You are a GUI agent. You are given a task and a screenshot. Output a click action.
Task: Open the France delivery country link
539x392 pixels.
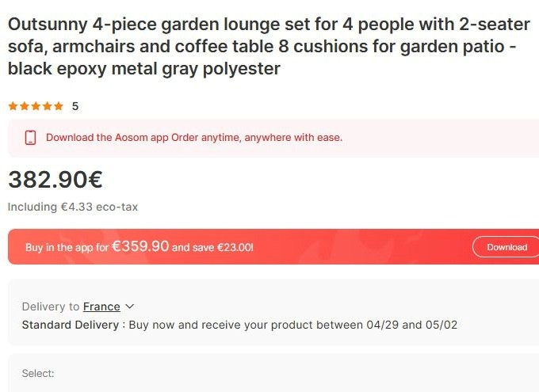coord(101,306)
